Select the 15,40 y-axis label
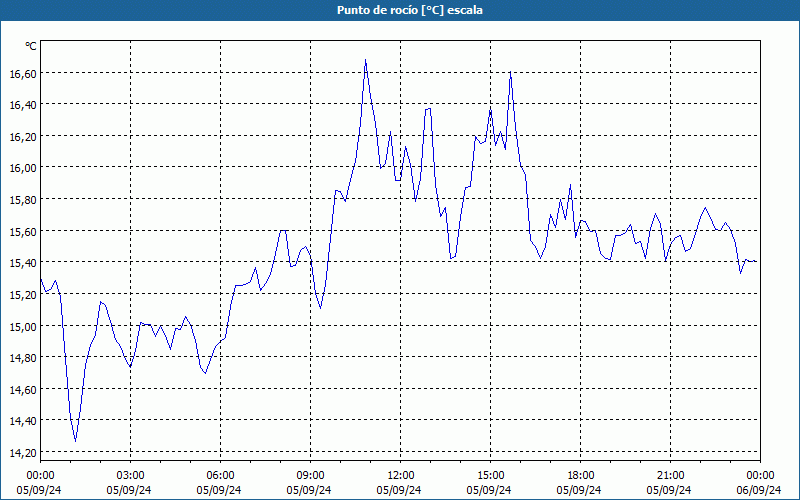The height and width of the screenshot is (500, 800). coord(23,264)
